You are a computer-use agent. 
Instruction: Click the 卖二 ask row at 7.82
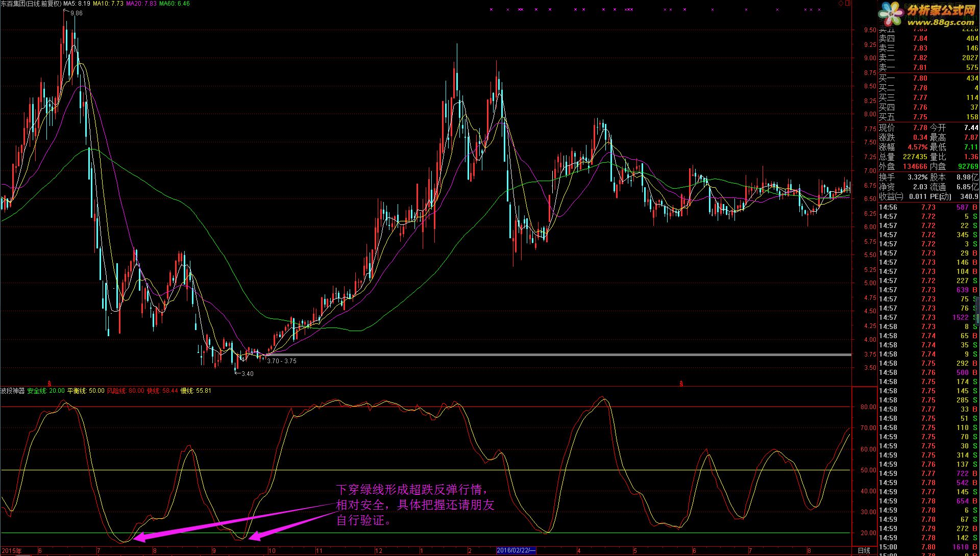[928, 58]
